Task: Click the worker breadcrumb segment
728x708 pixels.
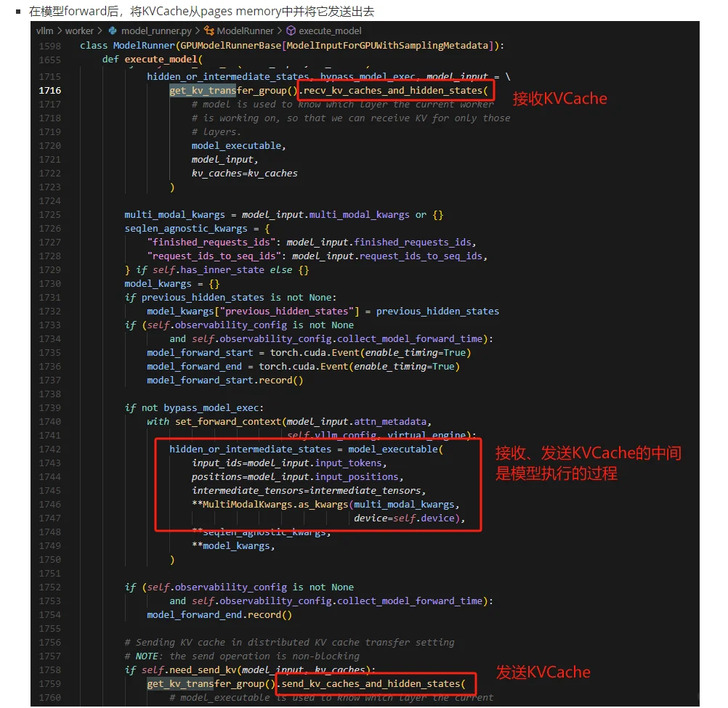Action: coord(79,30)
